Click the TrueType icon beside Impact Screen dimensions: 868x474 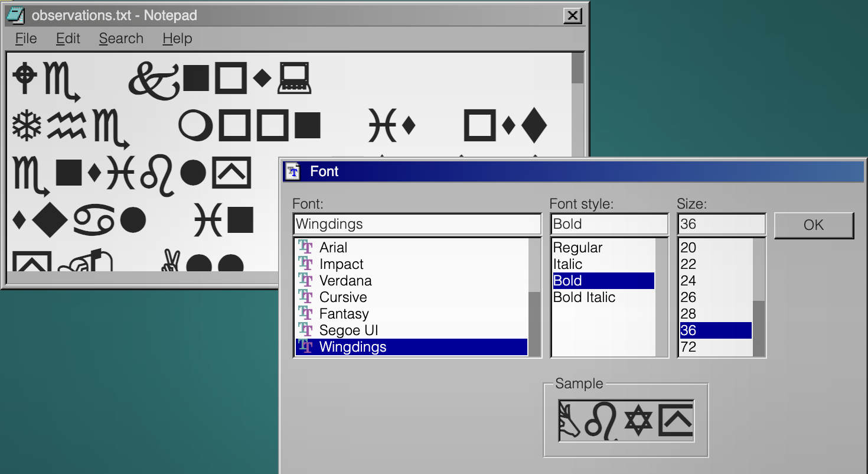(305, 264)
